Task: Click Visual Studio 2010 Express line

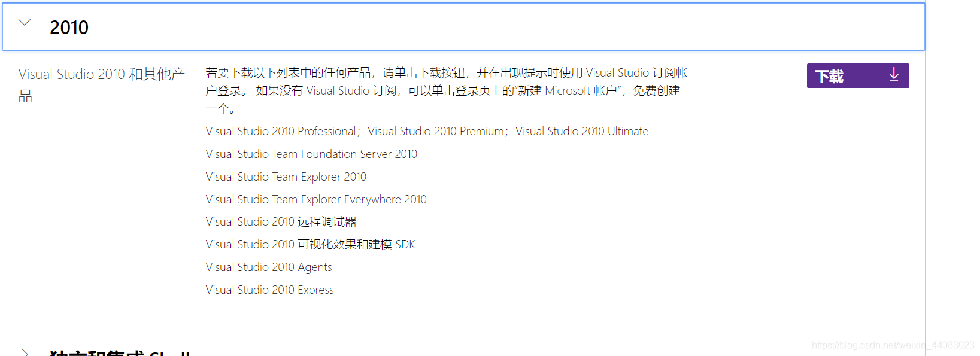Action: [270, 290]
